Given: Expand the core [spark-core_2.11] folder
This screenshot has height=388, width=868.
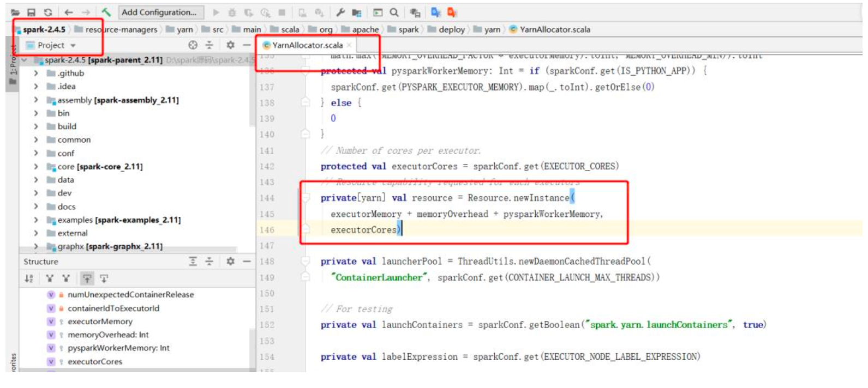Looking at the screenshot, I should (36, 167).
